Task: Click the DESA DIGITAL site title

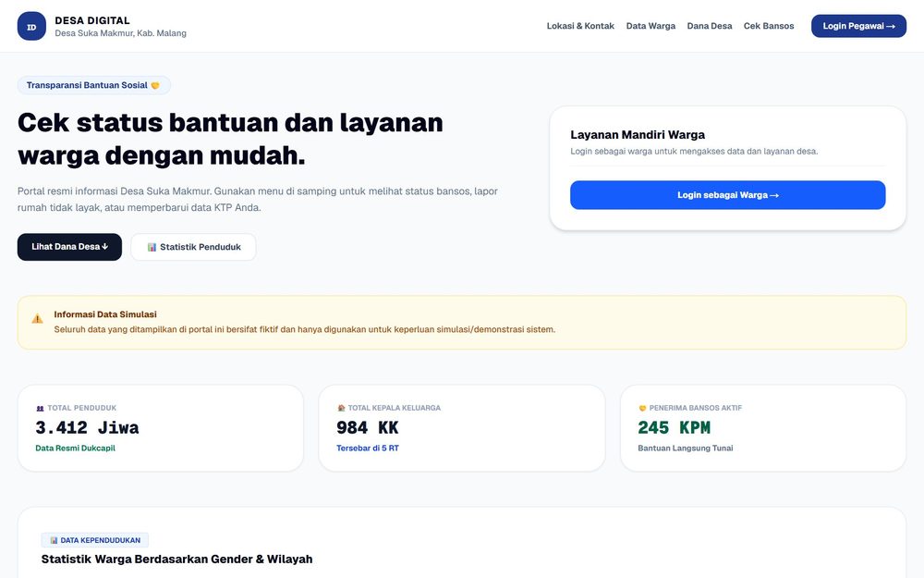Action: pos(92,20)
